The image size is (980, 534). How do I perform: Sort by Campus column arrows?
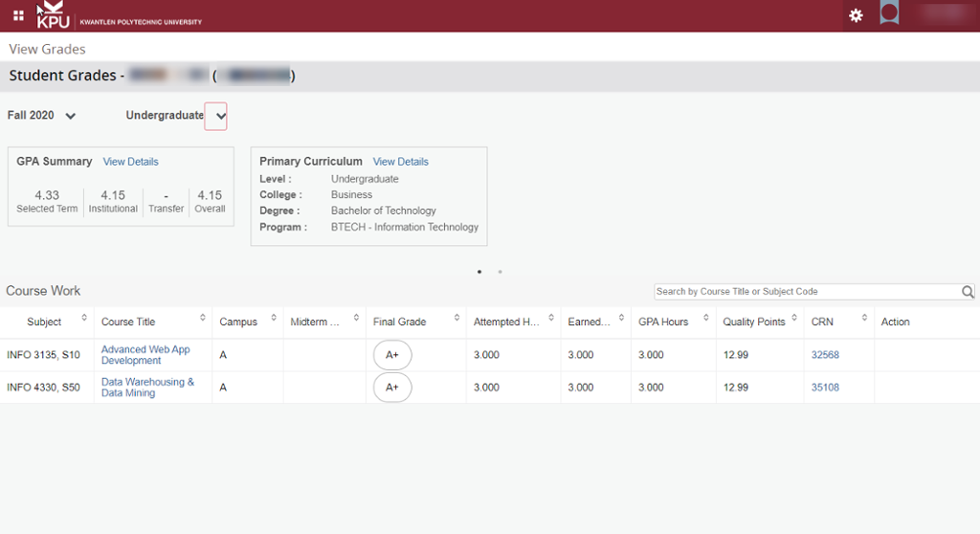pyautogui.click(x=274, y=319)
